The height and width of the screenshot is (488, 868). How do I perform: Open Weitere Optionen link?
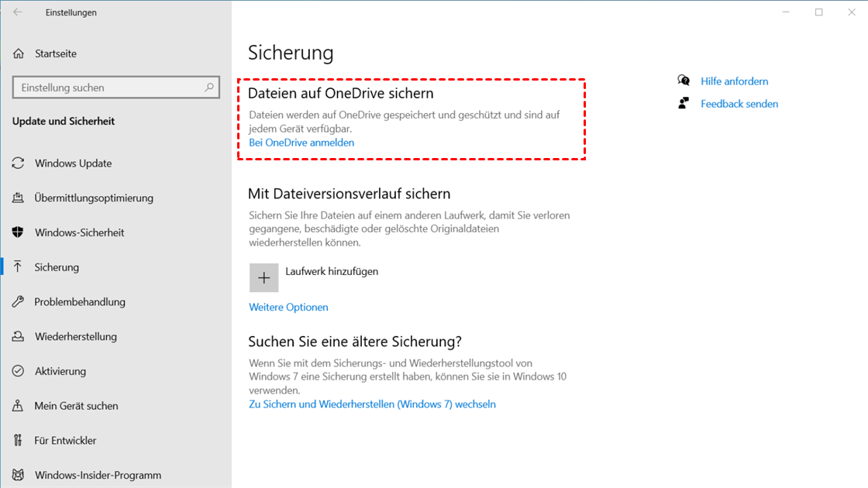click(288, 307)
